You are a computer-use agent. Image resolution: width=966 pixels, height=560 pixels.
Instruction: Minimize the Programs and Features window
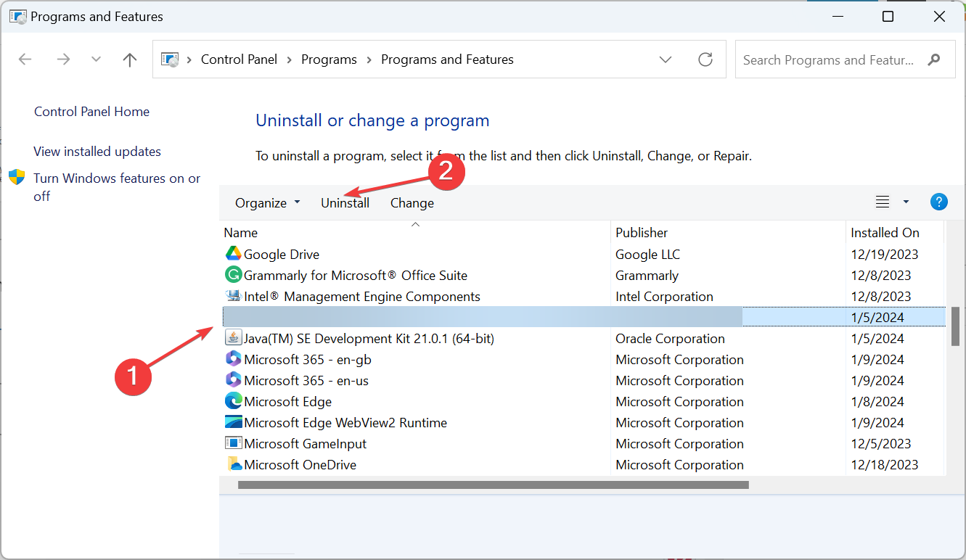(x=838, y=17)
